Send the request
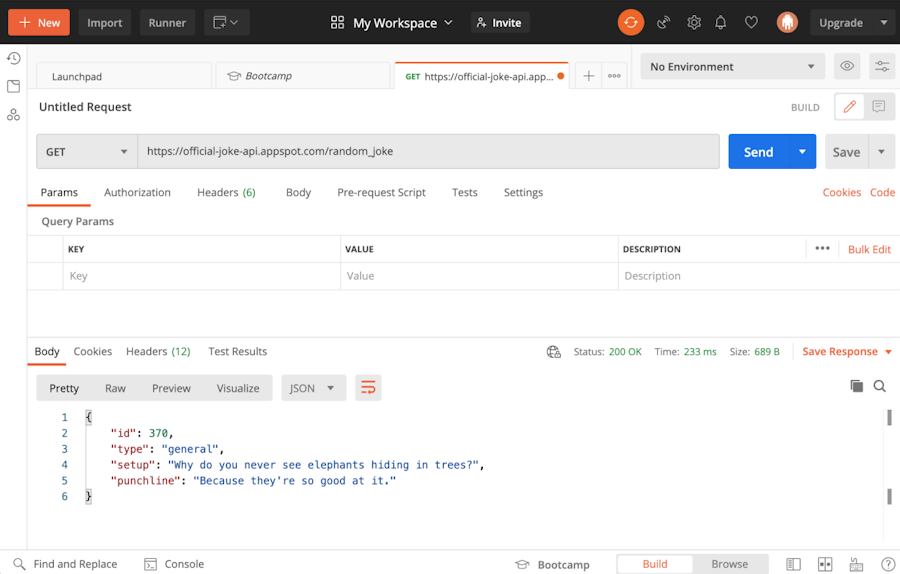The width and height of the screenshot is (900, 574). [758, 152]
